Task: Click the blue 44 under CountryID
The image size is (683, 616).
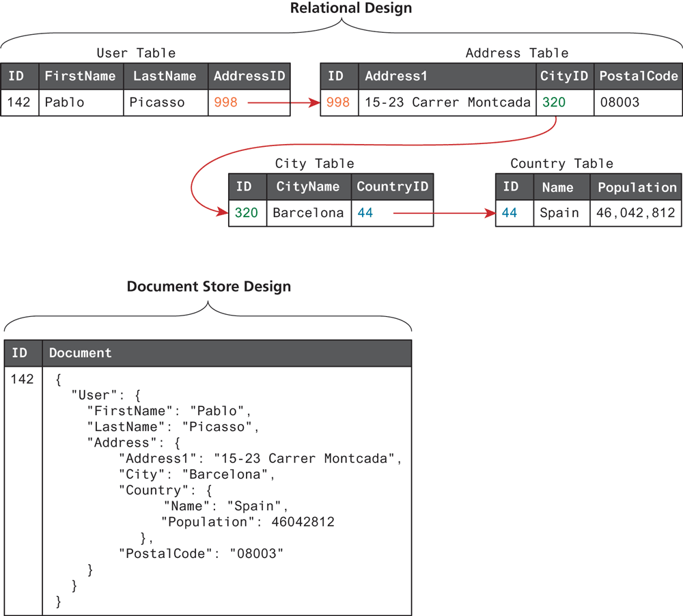Action: pos(365,213)
